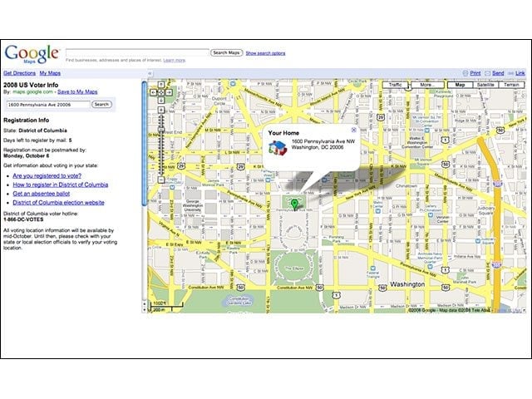Open District of Columbia election website link
Screen dimensions: 532x399
58,203
